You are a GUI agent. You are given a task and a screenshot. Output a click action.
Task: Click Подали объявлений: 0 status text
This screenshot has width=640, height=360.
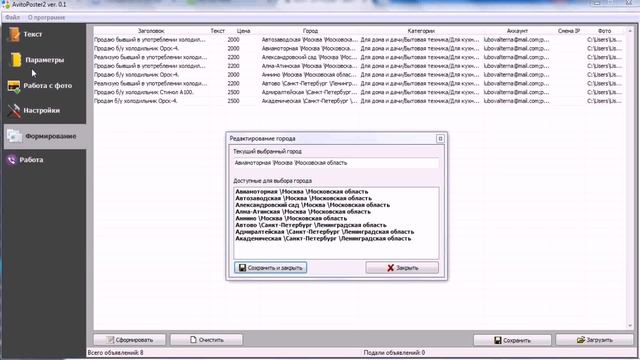coord(394,352)
